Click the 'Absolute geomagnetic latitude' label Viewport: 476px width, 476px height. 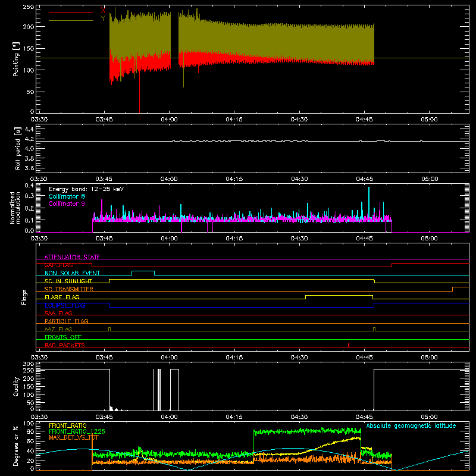click(411, 426)
